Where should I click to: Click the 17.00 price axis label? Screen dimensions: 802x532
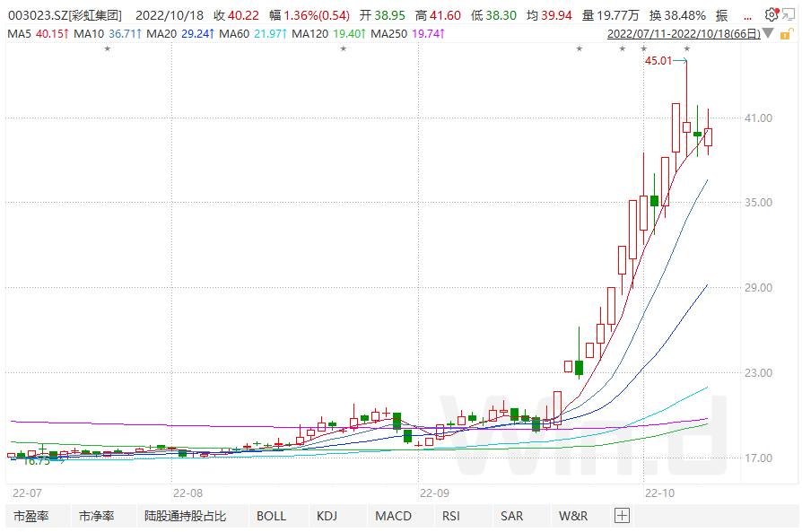tap(758, 458)
